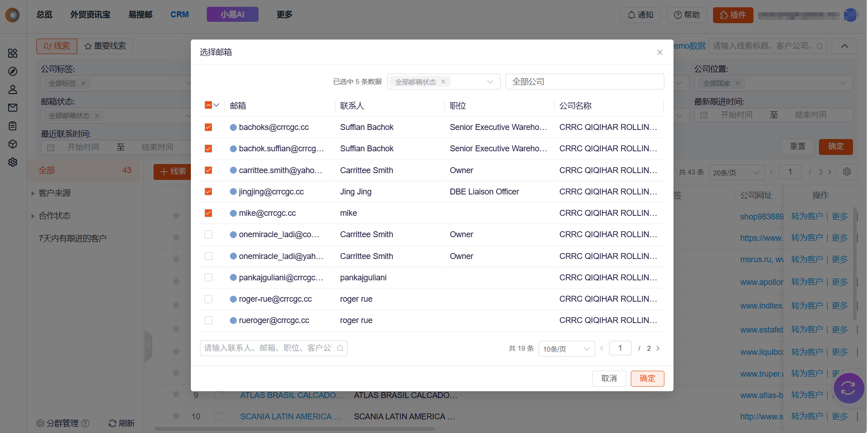
Task: Check the roger-rue@crrcgc.cc checkbox
Action: (x=209, y=299)
